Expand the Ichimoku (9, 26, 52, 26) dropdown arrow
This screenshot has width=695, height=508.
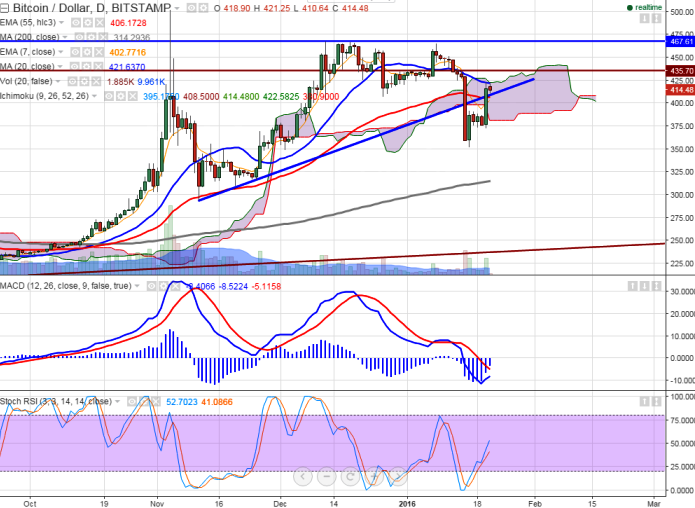[x=94, y=96]
